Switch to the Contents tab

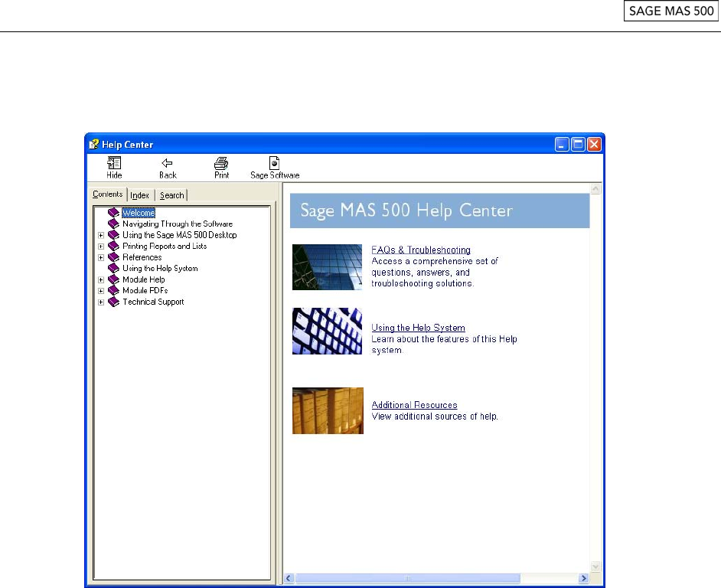(108, 194)
